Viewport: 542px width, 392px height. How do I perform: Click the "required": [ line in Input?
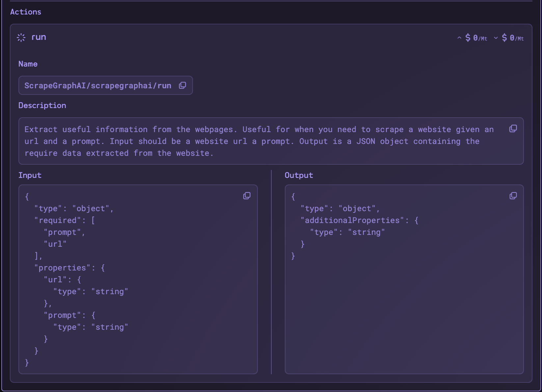[65, 220]
